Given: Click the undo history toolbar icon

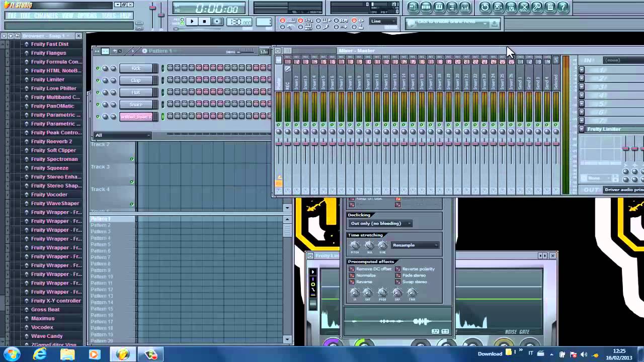Looking at the screenshot, I should point(485,7).
